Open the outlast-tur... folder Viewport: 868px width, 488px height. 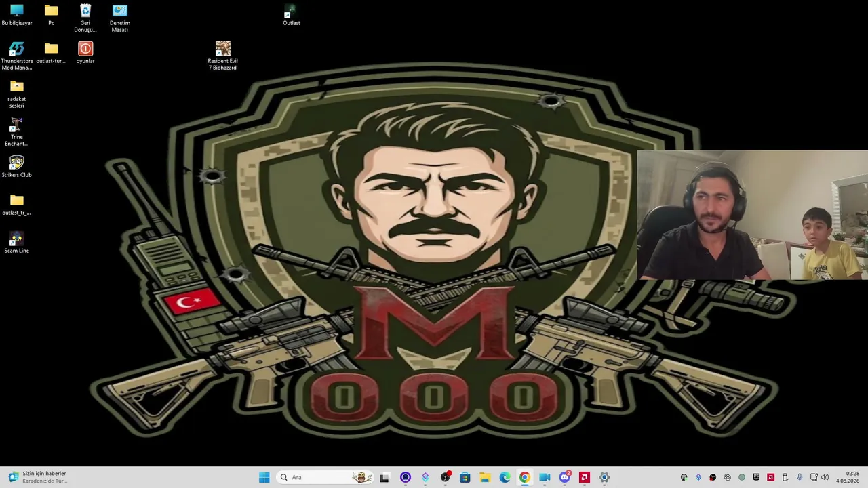point(51,53)
